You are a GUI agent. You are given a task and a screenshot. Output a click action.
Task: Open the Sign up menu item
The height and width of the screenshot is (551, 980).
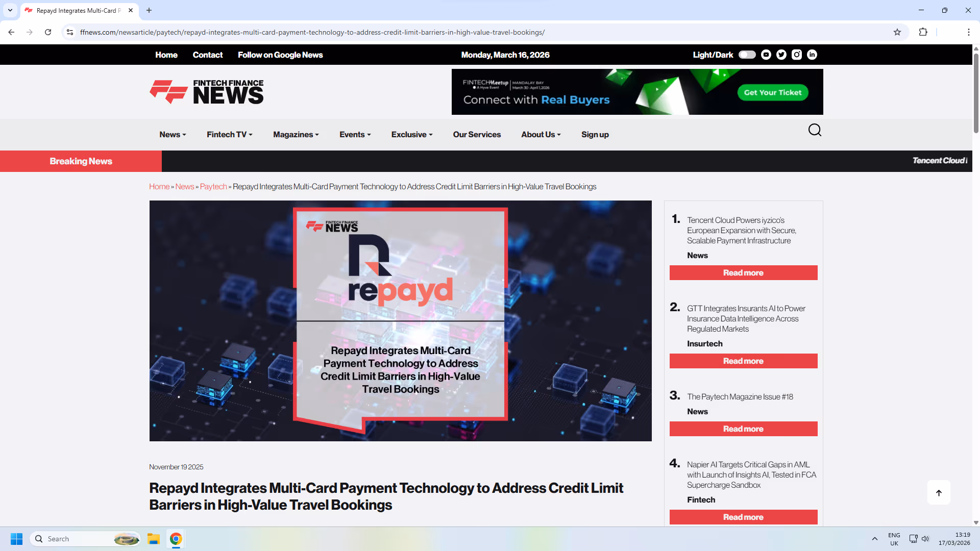595,135
